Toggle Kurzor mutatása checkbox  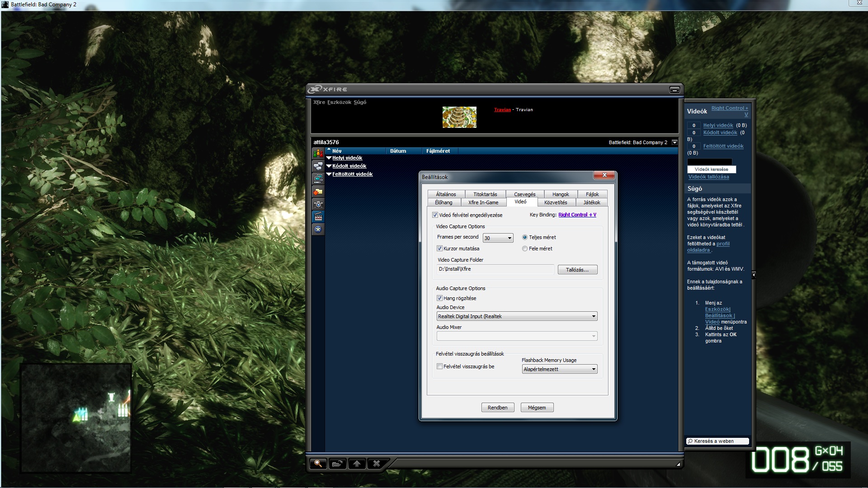click(439, 249)
